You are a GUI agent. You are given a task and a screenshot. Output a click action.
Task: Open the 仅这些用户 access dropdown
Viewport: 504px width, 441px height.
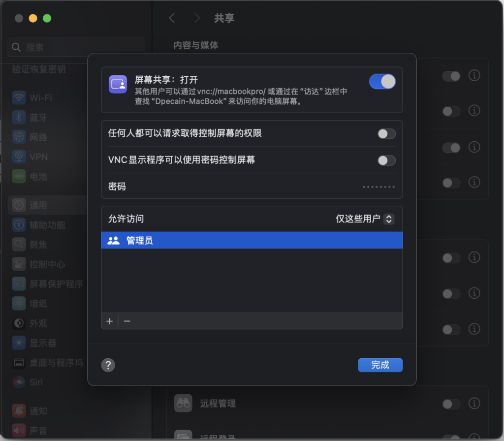365,219
